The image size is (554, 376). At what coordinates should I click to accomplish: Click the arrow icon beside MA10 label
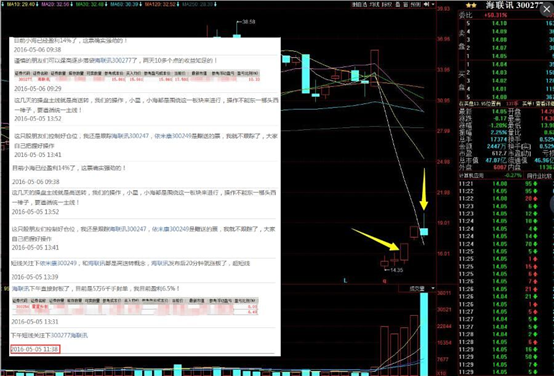(x=2, y=4)
